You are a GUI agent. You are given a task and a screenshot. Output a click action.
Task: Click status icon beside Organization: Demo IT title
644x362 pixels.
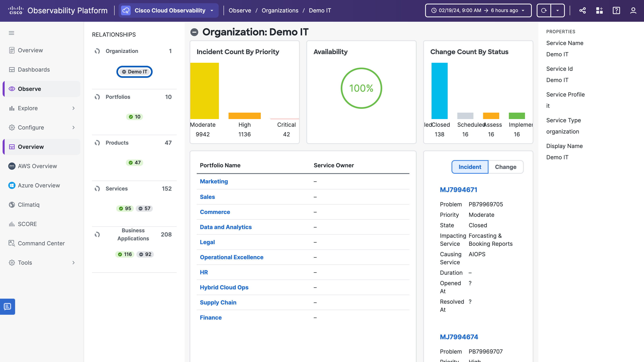coord(194,32)
